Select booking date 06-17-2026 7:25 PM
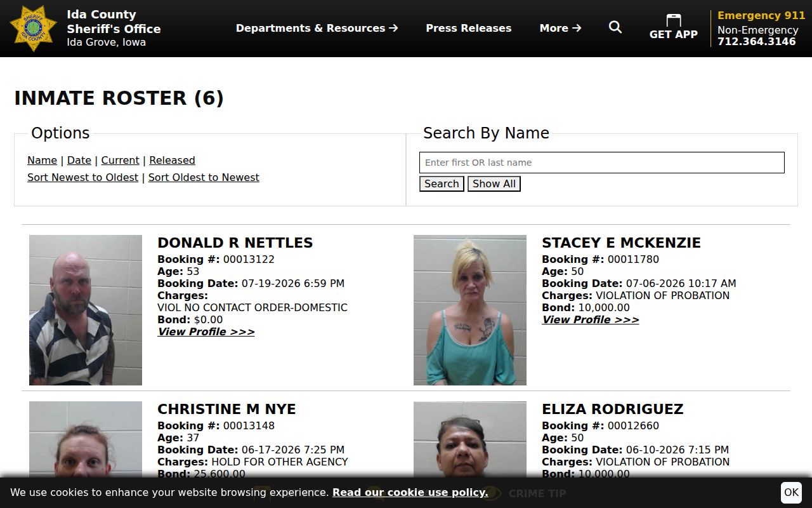This screenshot has height=508, width=812. pos(293,450)
